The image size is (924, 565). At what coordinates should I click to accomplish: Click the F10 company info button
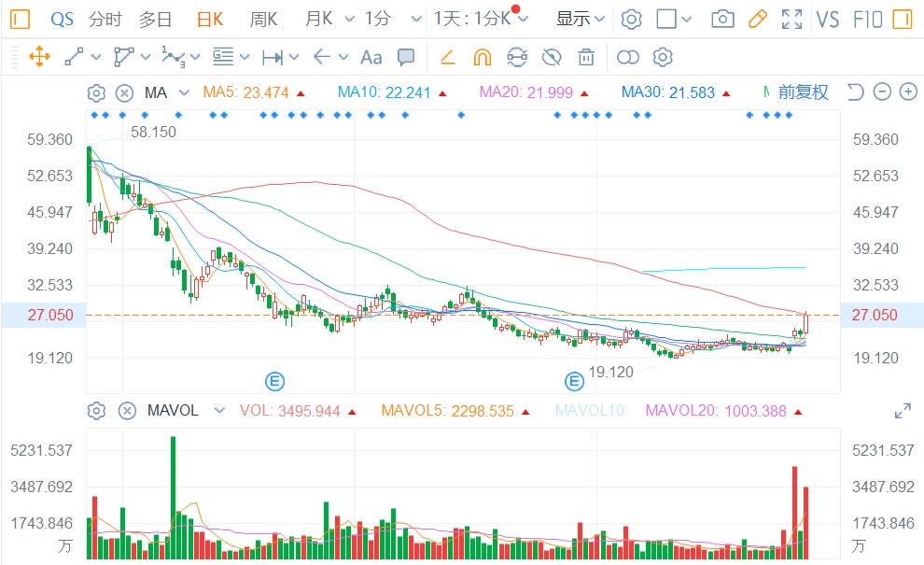(x=867, y=19)
